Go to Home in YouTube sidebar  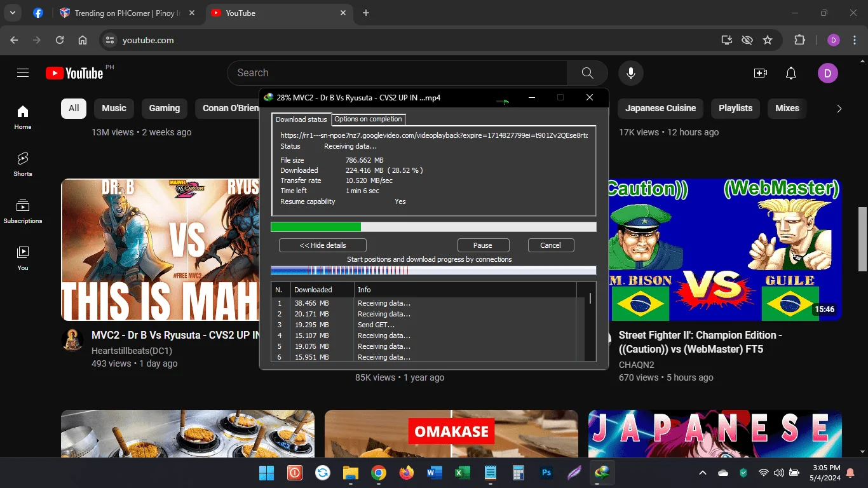tap(23, 118)
